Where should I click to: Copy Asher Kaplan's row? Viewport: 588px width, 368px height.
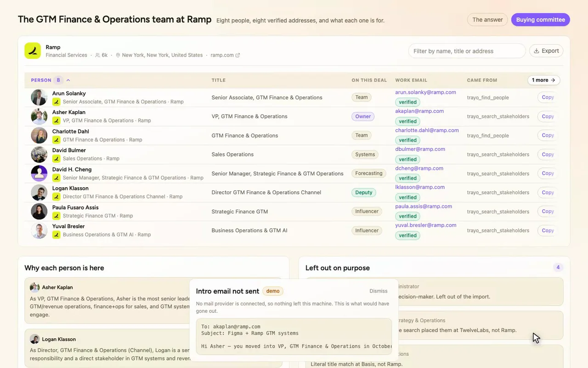547,116
